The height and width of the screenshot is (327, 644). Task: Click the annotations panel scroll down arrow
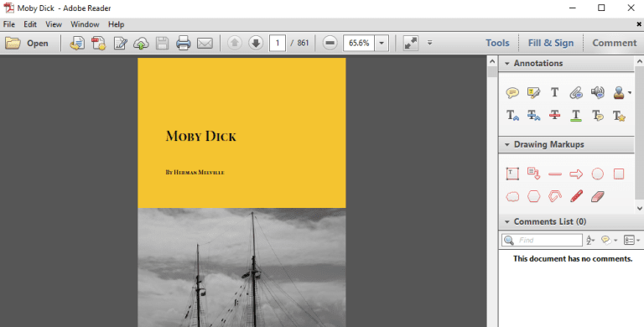pyautogui.click(x=640, y=208)
